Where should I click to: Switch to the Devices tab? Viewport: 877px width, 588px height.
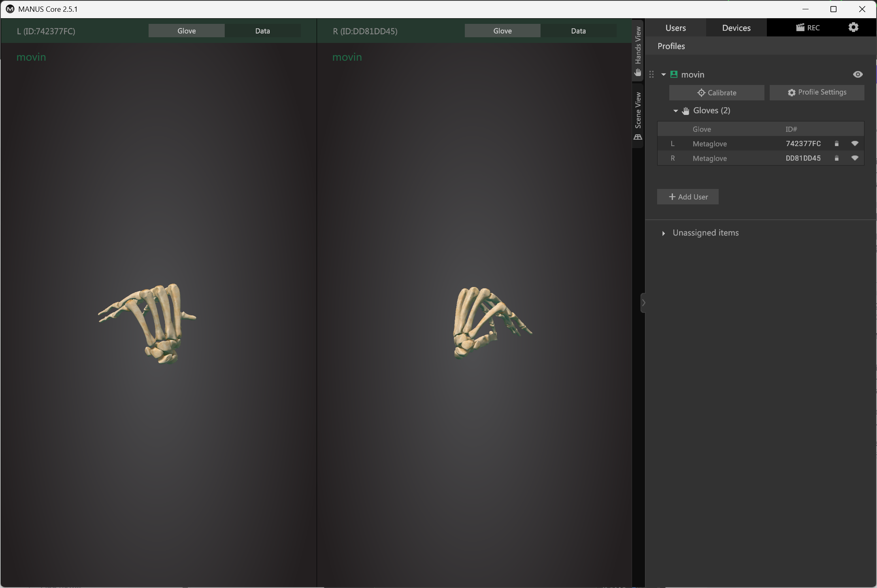click(x=736, y=28)
